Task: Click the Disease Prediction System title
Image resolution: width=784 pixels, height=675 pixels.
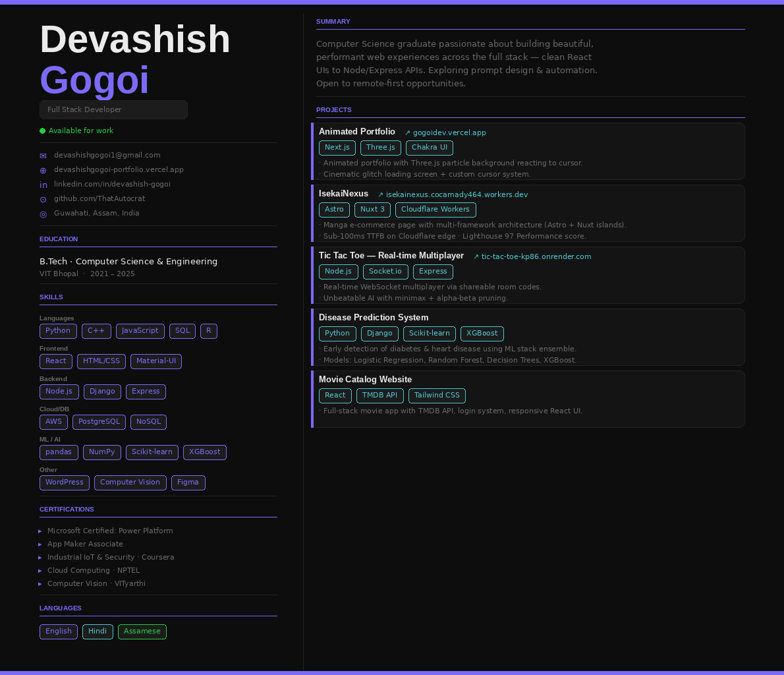Action: (374, 318)
